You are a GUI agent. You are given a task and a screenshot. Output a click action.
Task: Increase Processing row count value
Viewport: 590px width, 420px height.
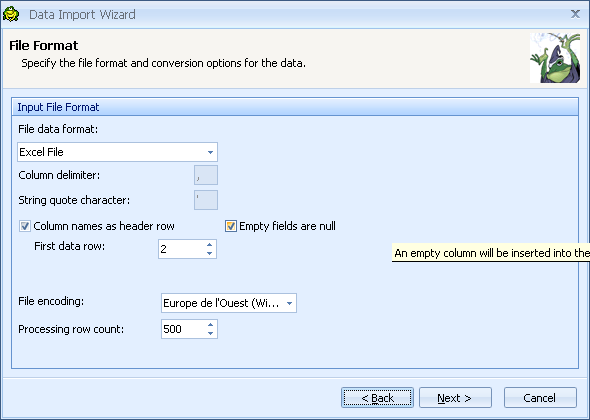pos(210,324)
